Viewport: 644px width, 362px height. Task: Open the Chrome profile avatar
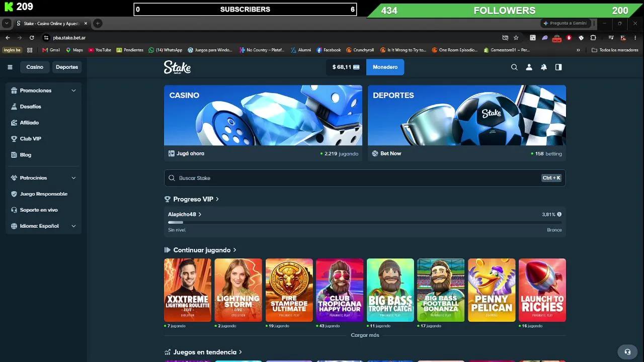coord(623,38)
